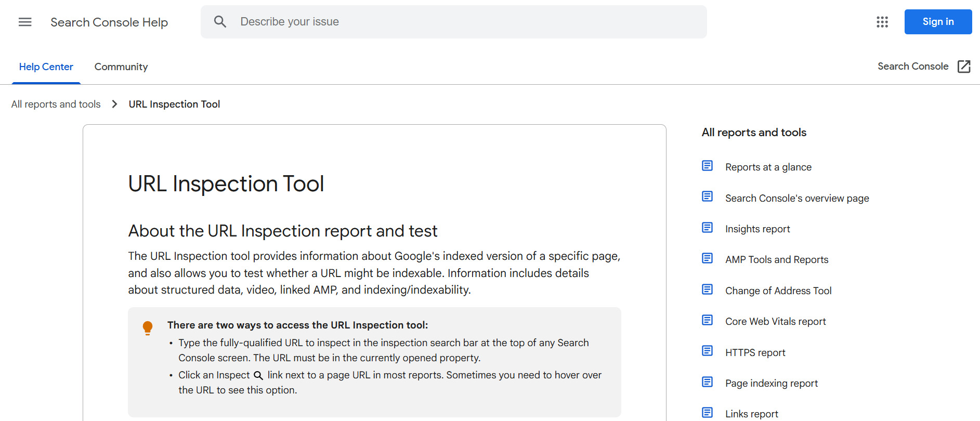Viewport: 980px width, 421px height.
Task: Open Insights report article
Action: 757,229
